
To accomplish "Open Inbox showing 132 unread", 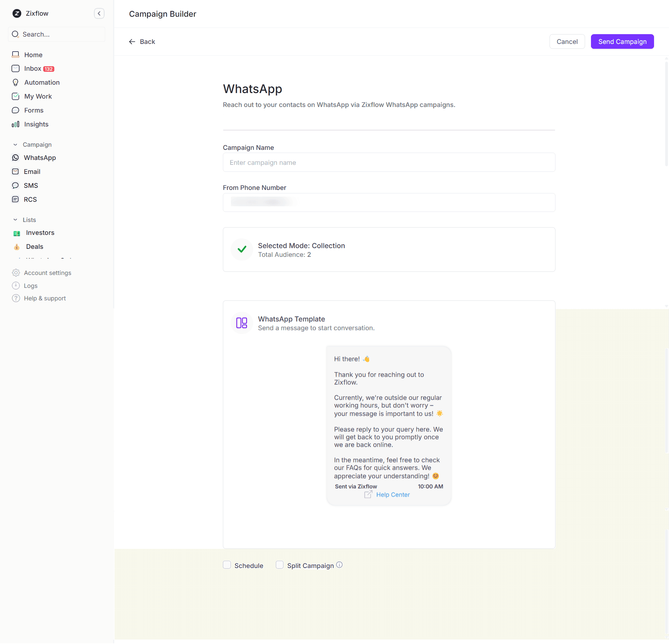I will pos(32,69).
